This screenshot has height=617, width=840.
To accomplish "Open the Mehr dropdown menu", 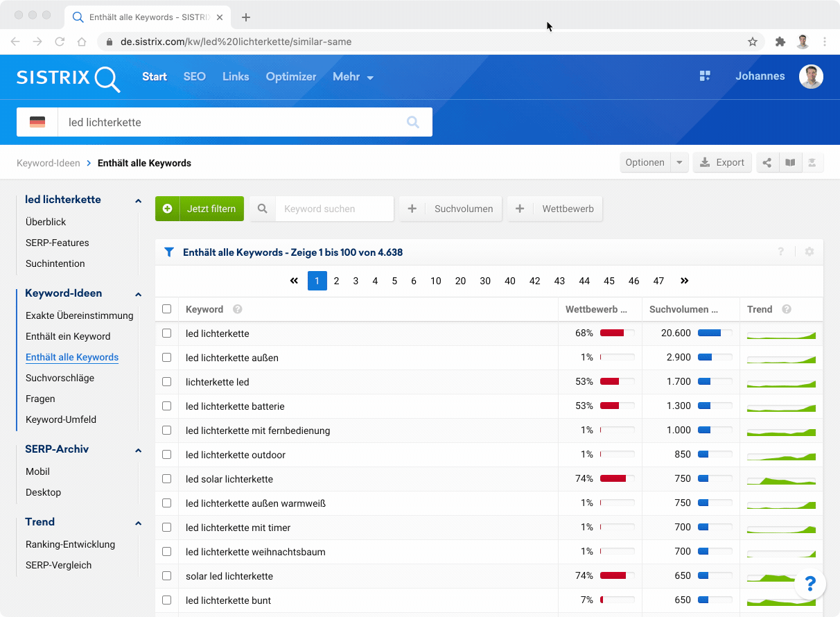I will pyautogui.click(x=353, y=77).
